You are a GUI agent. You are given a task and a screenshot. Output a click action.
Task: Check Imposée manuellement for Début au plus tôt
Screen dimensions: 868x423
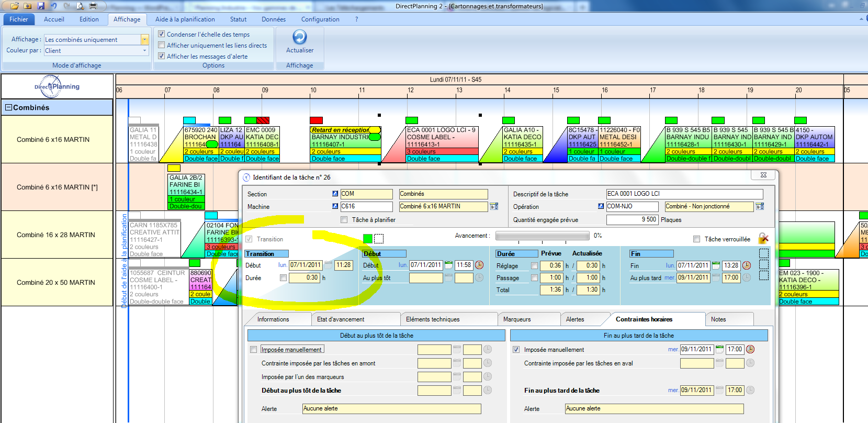tap(254, 350)
